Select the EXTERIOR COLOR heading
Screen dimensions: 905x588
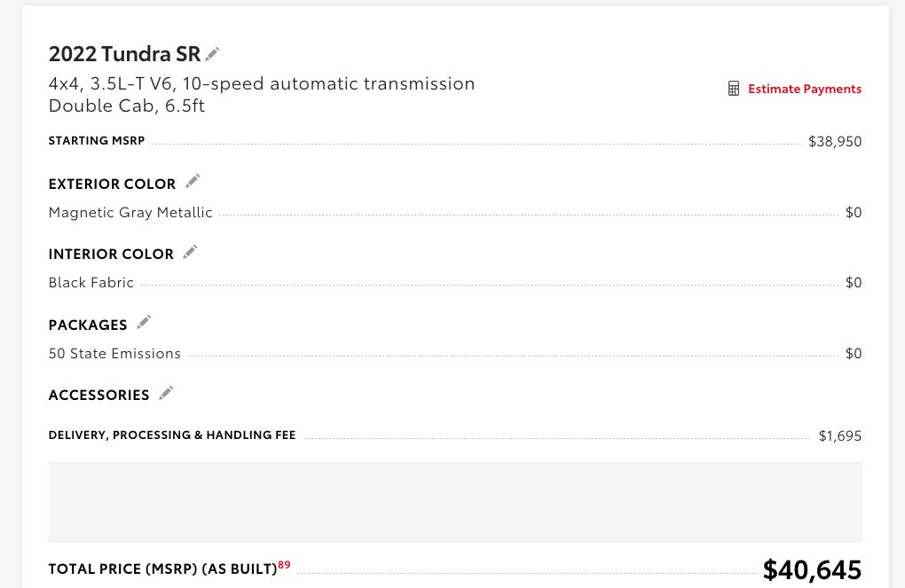click(112, 184)
